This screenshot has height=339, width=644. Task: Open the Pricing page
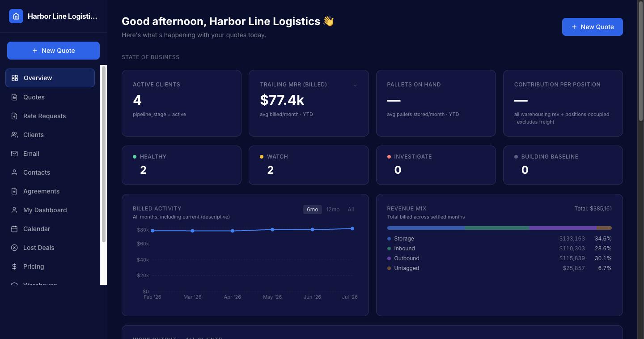coord(50,266)
